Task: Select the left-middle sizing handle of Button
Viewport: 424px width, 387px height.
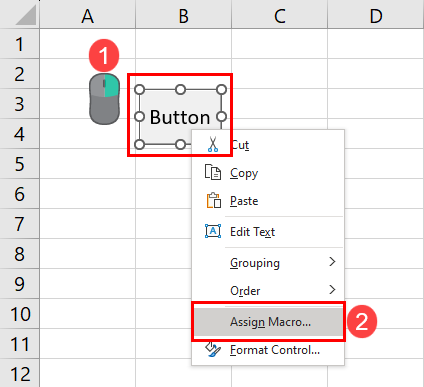Action: click(140, 117)
